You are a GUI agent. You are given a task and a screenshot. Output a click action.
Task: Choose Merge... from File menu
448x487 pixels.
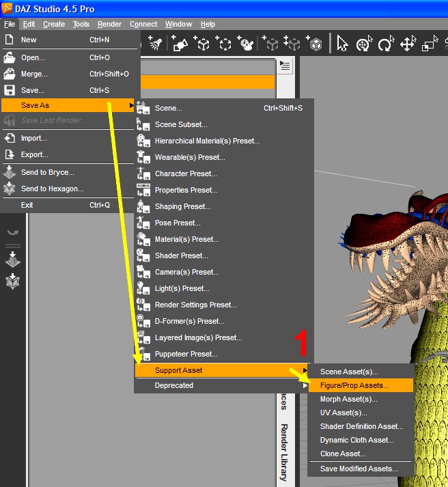tap(69, 74)
